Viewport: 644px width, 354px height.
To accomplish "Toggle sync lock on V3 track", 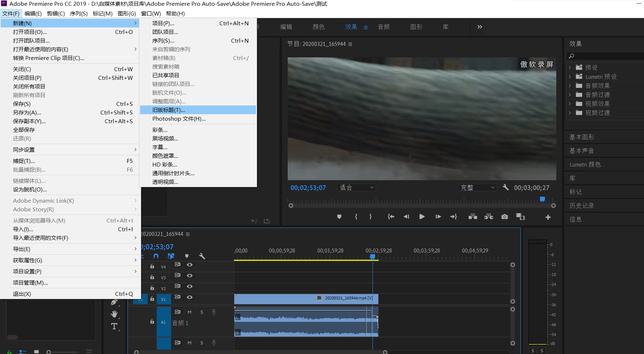I will tap(177, 275).
